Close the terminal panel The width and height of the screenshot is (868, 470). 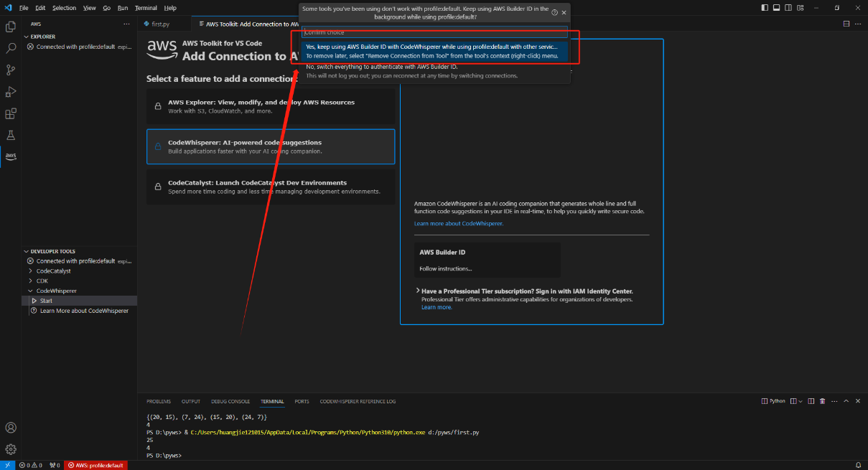[857, 401]
